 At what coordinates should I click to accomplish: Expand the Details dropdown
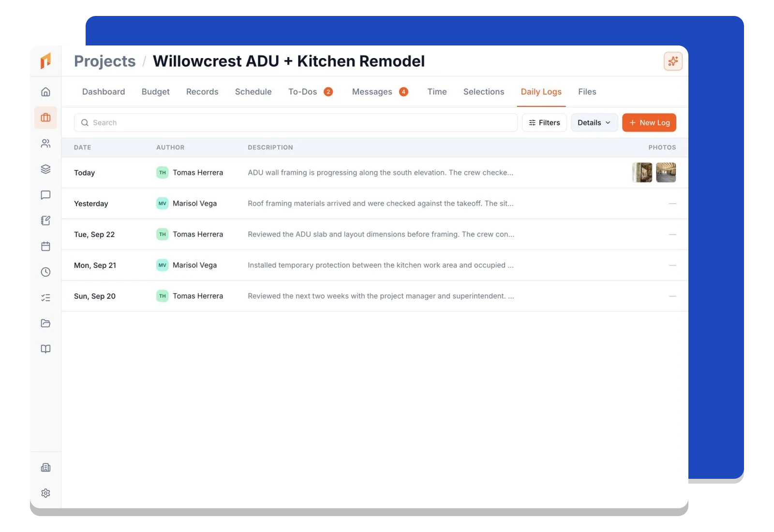tap(594, 122)
